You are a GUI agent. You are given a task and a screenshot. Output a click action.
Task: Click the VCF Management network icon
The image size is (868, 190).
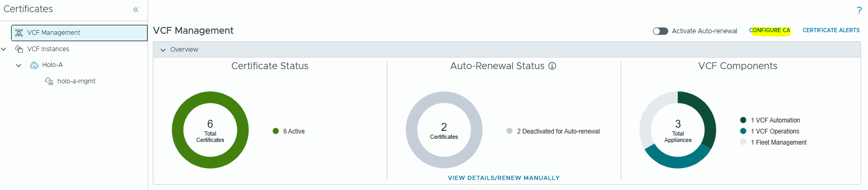coord(19,33)
